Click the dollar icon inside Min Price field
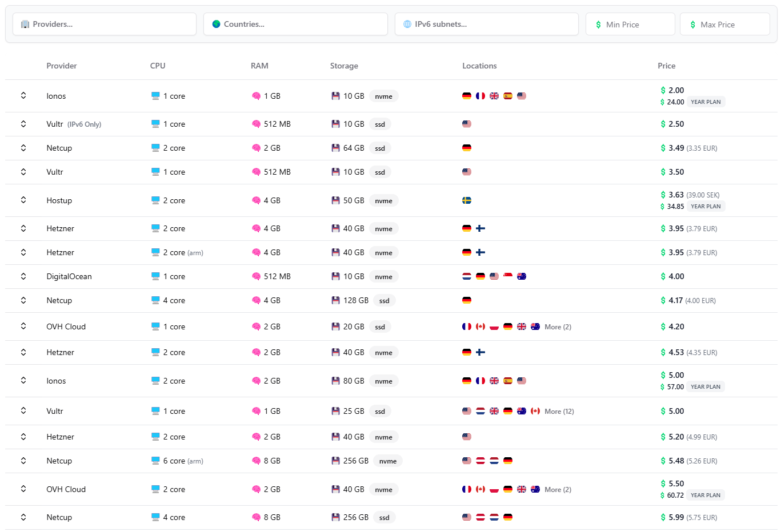 (598, 25)
